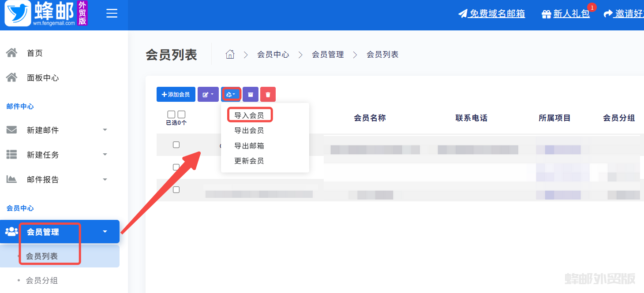Click the 添加会员 button

[x=176, y=94]
